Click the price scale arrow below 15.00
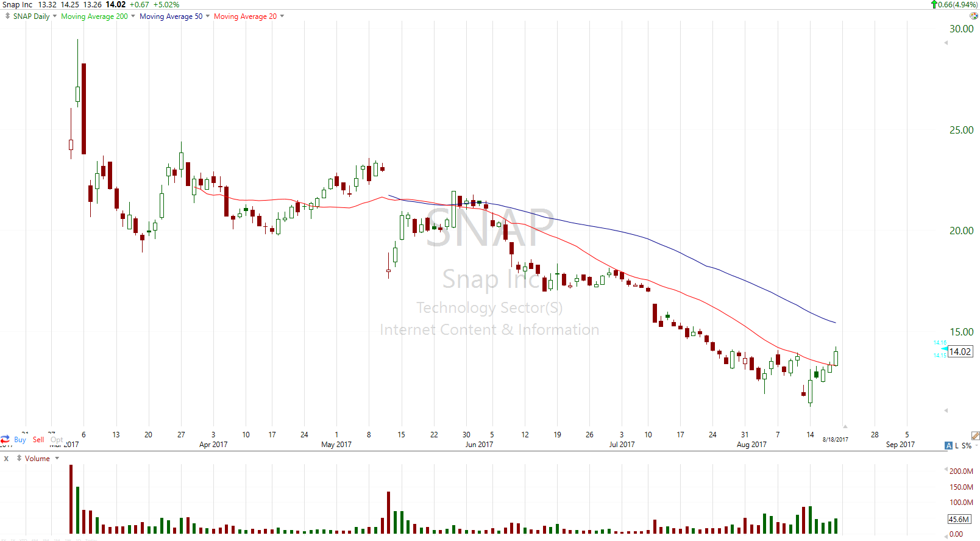The image size is (980, 541). pyautogui.click(x=946, y=410)
